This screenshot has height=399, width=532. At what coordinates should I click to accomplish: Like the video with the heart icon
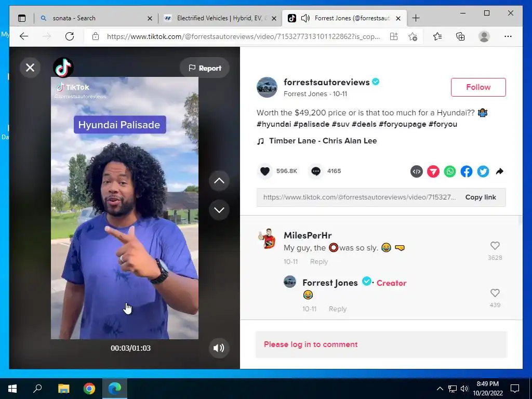coord(265,171)
